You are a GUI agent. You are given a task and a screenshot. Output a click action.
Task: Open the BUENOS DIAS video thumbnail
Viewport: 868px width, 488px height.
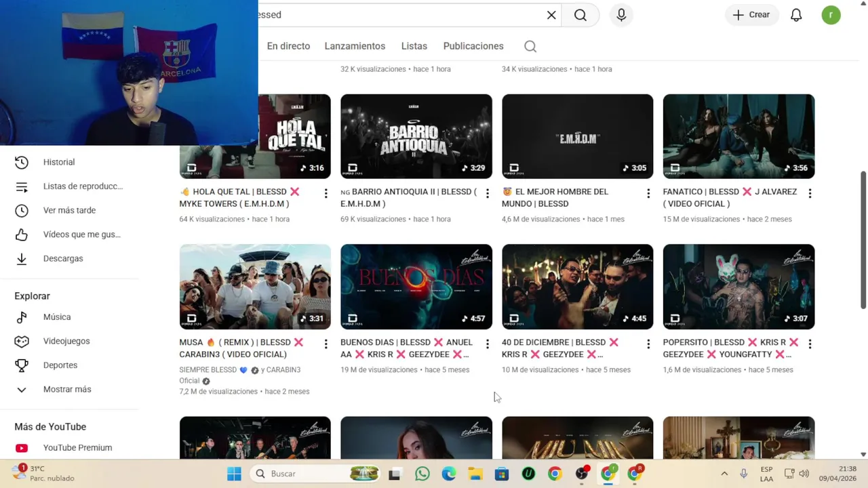[x=416, y=287]
